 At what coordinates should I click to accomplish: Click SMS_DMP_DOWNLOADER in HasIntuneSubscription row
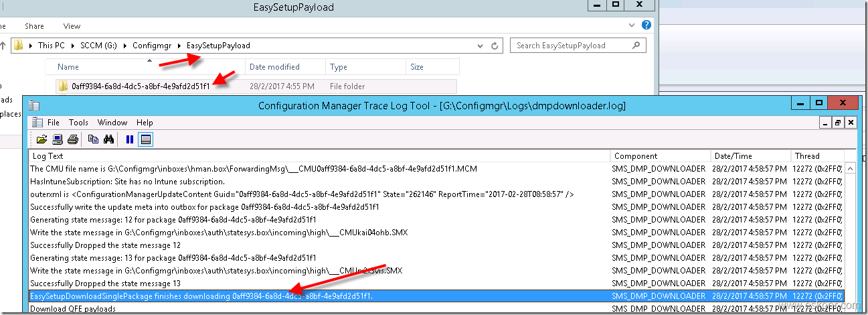[x=659, y=182]
